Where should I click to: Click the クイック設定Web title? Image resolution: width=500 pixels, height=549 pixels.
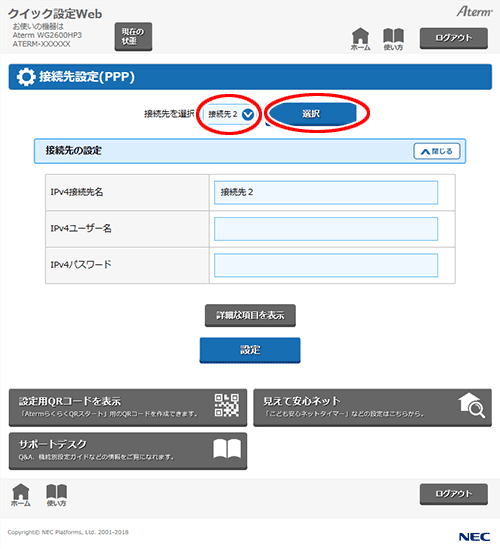tap(55, 14)
